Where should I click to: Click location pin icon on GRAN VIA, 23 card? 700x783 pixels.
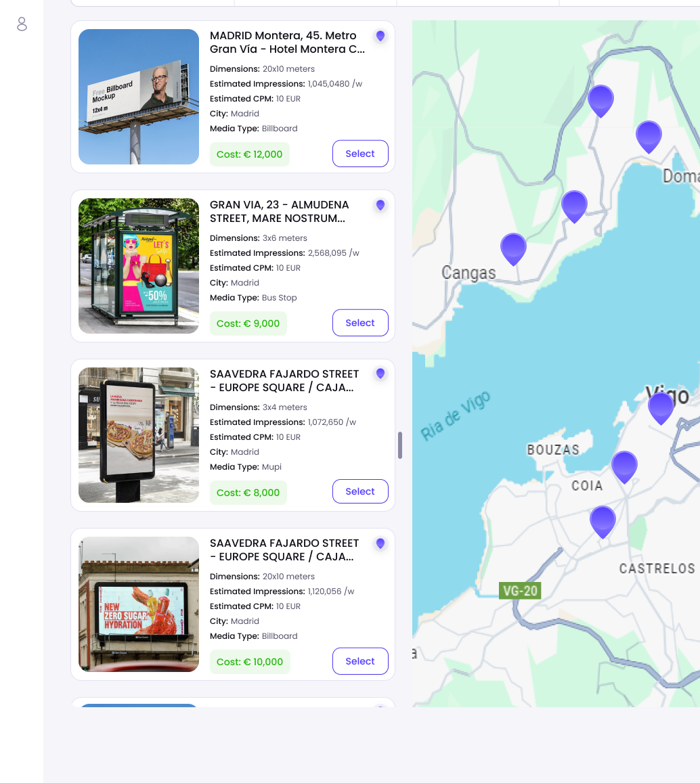(x=380, y=205)
